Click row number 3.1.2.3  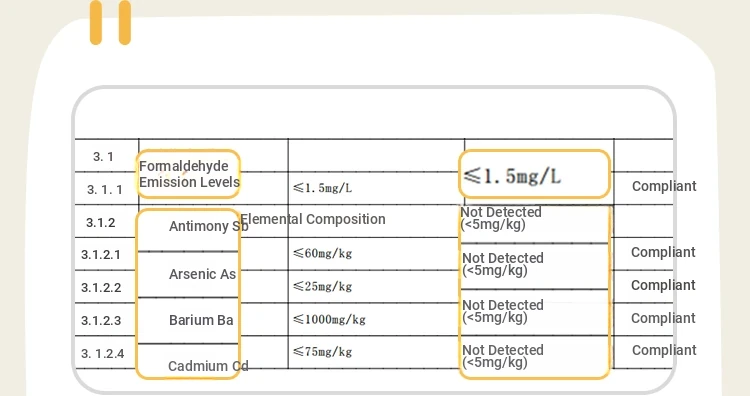point(101,320)
